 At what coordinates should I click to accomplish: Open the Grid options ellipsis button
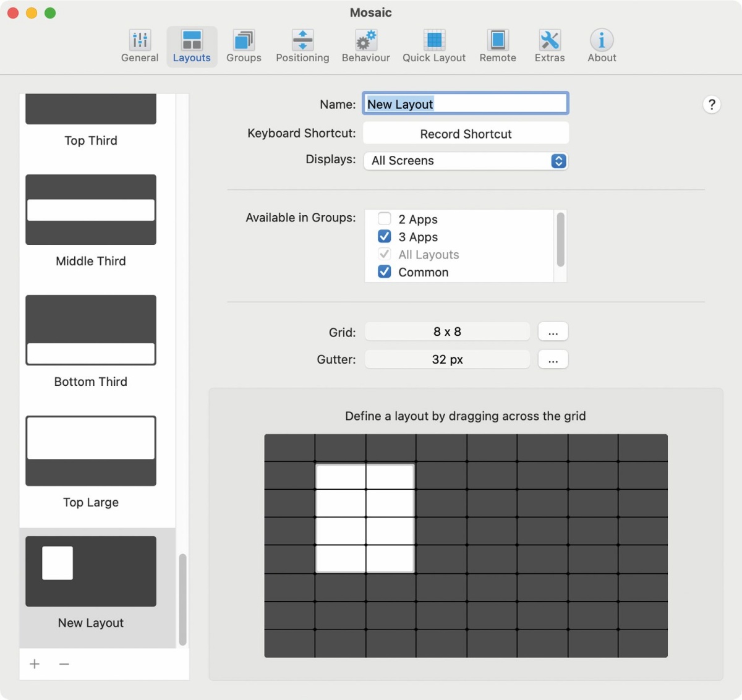(553, 331)
